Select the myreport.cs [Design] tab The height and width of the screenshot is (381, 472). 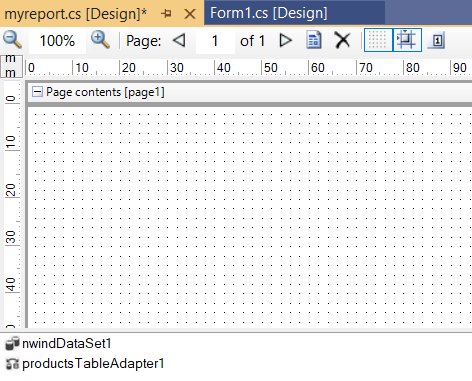76,14
